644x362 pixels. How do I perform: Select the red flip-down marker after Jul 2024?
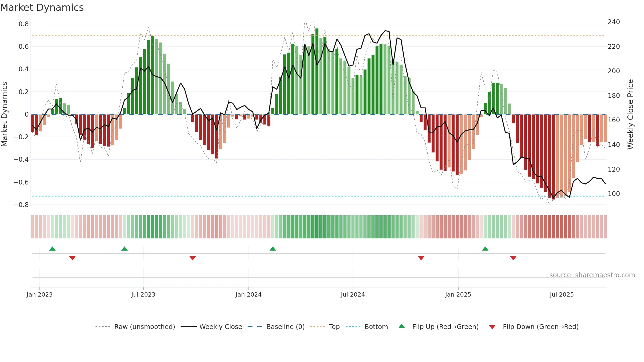[421, 258]
